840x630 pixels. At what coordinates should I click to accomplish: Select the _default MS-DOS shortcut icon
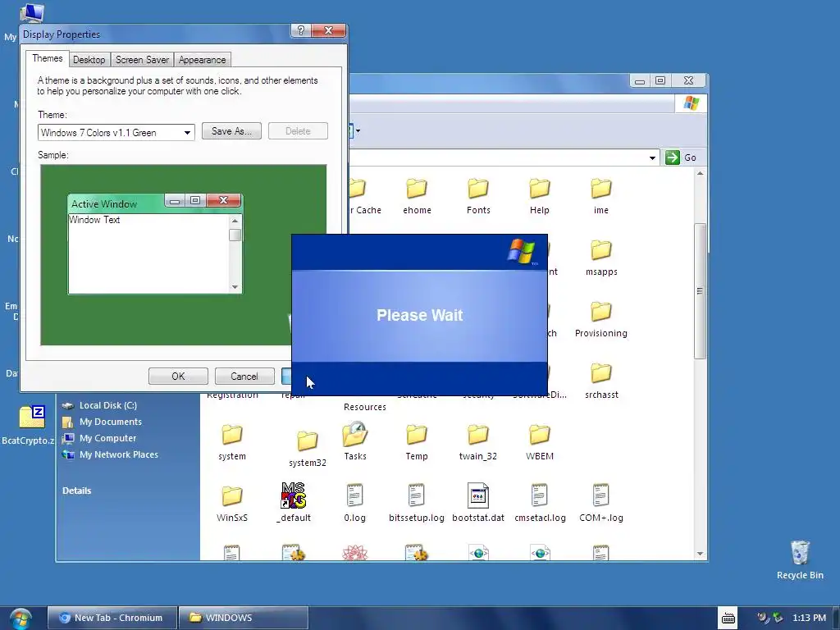[294, 495]
